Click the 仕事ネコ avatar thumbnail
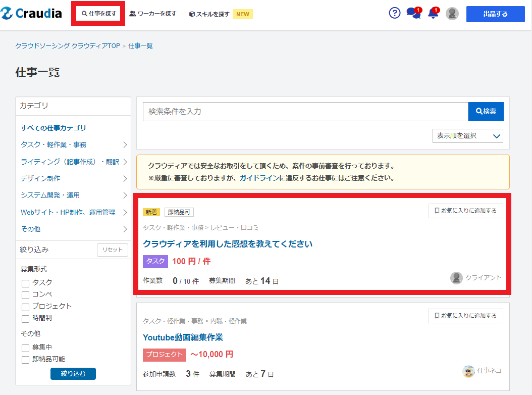The width and height of the screenshot is (532, 395). pyautogui.click(x=468, y=371)
